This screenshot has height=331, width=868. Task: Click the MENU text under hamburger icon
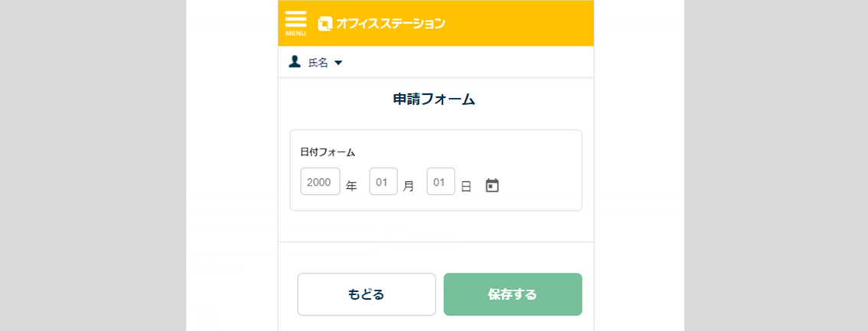click(295, 34)
